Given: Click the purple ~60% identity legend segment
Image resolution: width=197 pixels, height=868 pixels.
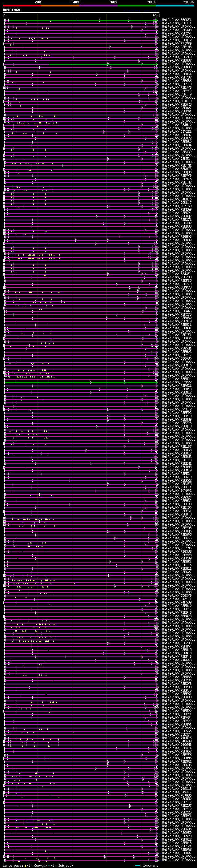Looking at the screenshot, I should click(98, 6).
